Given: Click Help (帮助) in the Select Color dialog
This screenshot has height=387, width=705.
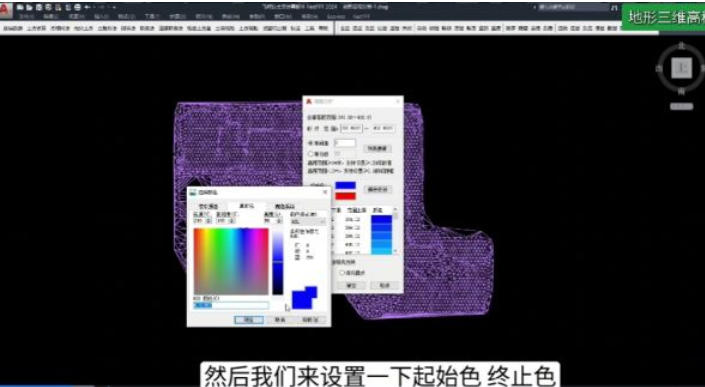Looking at the screenshot, I should [x=310, y=320].
